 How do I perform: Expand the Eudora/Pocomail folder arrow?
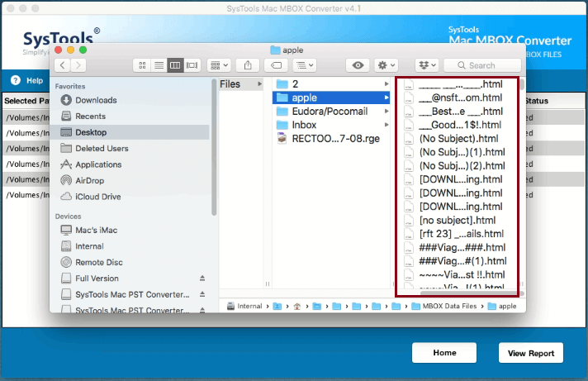(386, 112)
